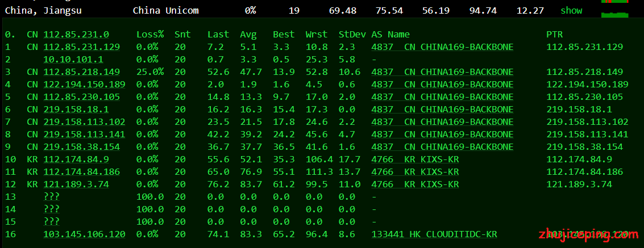Select the 106.4 worst value in hop 10
The width and height of the screenshot is (644, 248).
pyautogui.click(x=319, y=159)
